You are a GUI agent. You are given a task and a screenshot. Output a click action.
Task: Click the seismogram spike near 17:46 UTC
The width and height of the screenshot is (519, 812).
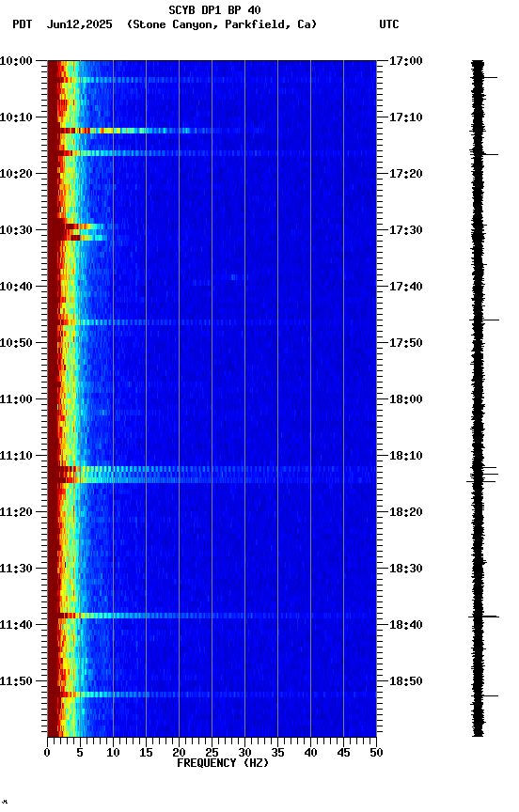[x=484, y=320]
